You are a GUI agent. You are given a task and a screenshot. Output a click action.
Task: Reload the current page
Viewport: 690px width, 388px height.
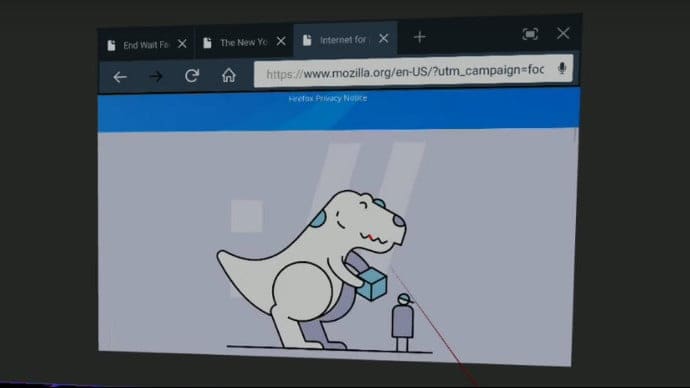tap(192, 76)
